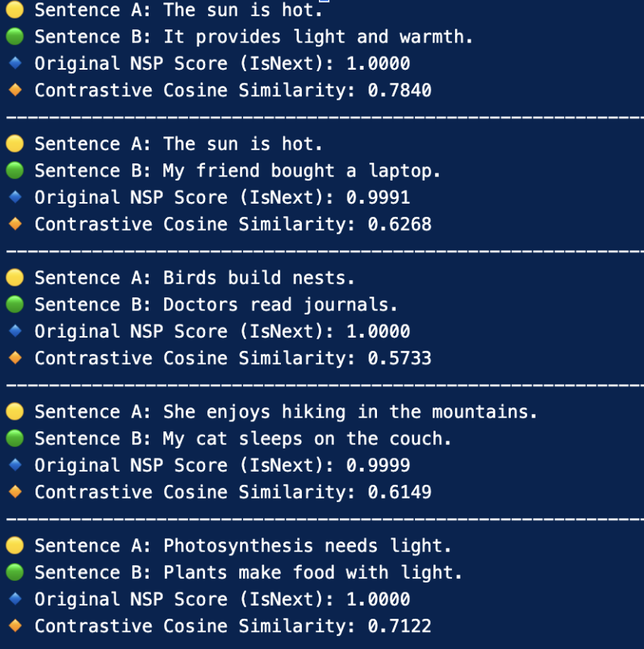
Task: Click orange diamond beside cosine similarity 0.7122
Action: (15, 626)
